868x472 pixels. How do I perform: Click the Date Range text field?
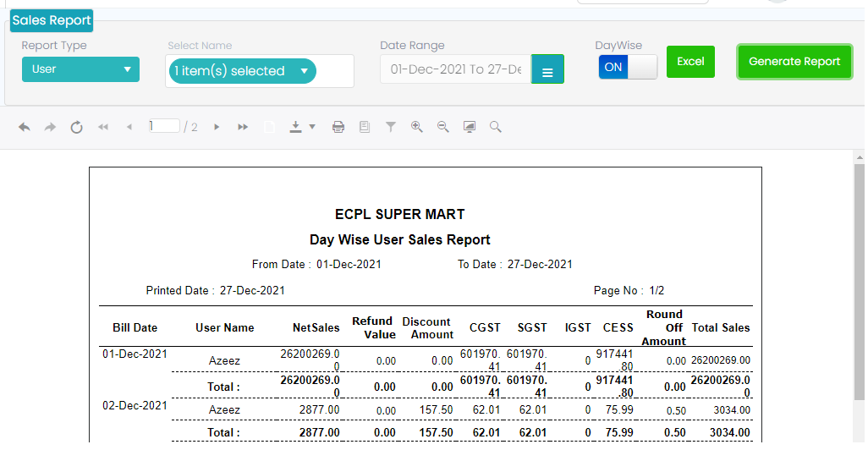click(455, 69)
